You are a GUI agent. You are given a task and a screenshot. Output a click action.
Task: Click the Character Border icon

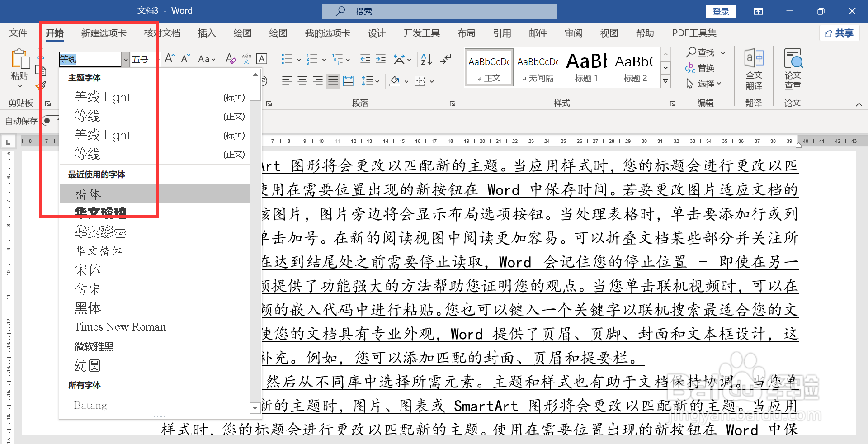click(x=262, y=59)
